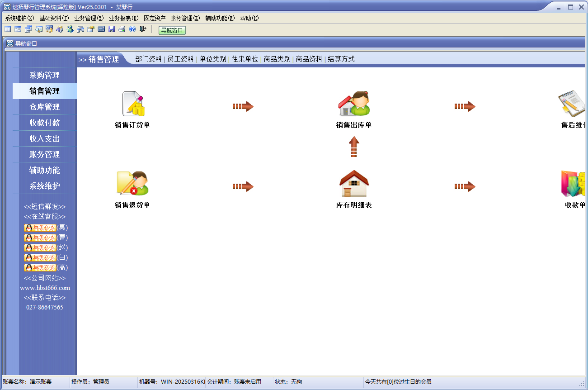588x390 pixels.
Task: Chat with QQ agent (白)
Action: 40,257
